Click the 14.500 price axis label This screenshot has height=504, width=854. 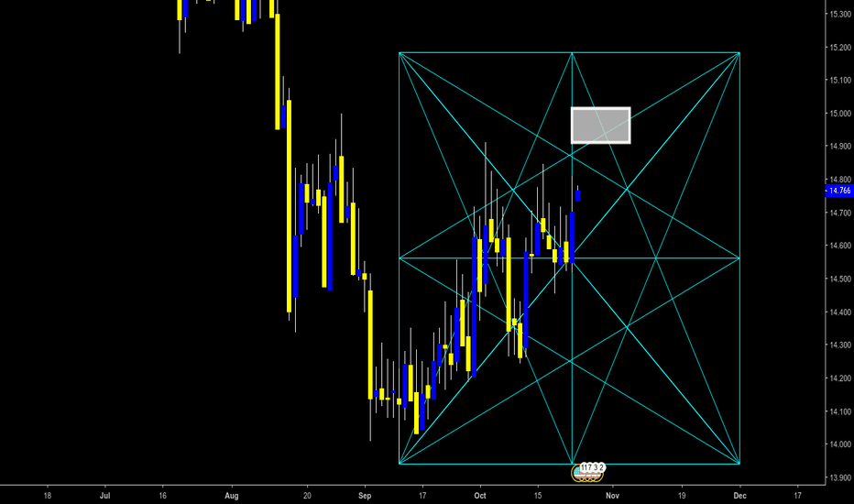click(x=840, y=279)
